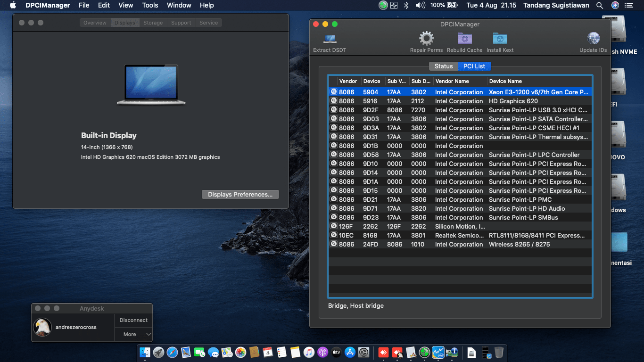The image size is (644, 362).
Task: Open the File menu
Action: [x=84, y=5]
